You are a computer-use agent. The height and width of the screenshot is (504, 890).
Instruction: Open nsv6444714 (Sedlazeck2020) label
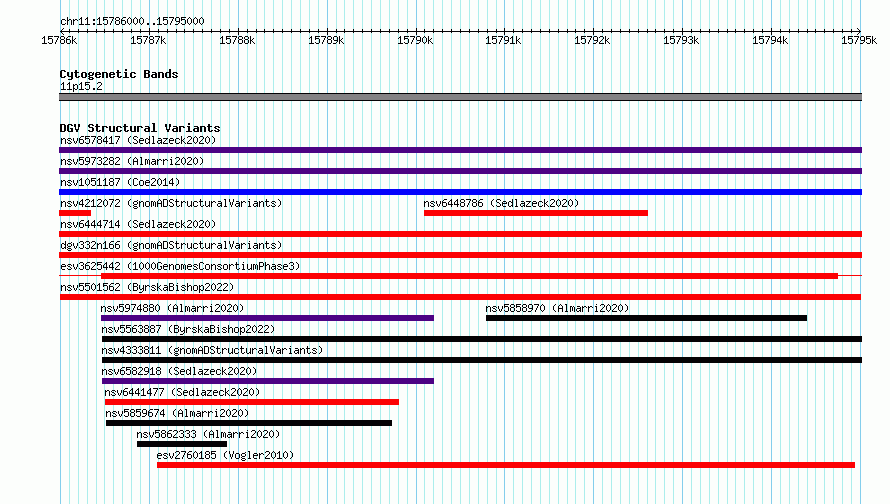138,224
